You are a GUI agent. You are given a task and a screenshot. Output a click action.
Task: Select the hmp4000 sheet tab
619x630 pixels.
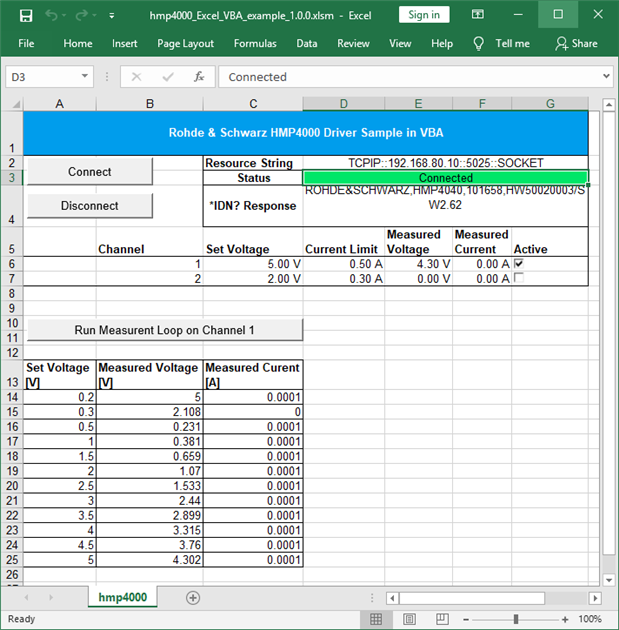(122, 597)
